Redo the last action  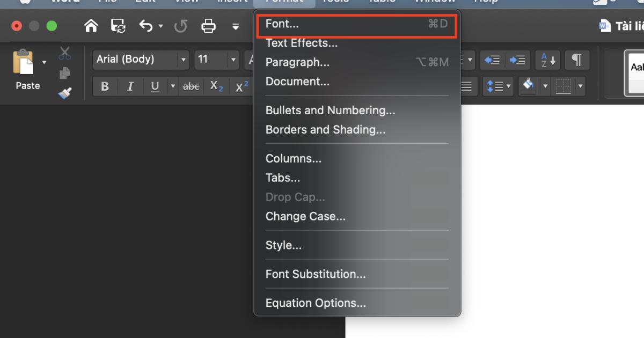point(181,25)
